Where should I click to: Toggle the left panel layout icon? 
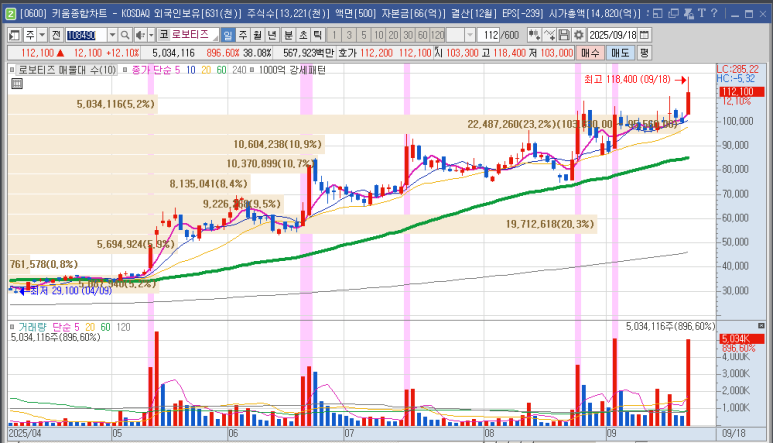pos(15,35)
